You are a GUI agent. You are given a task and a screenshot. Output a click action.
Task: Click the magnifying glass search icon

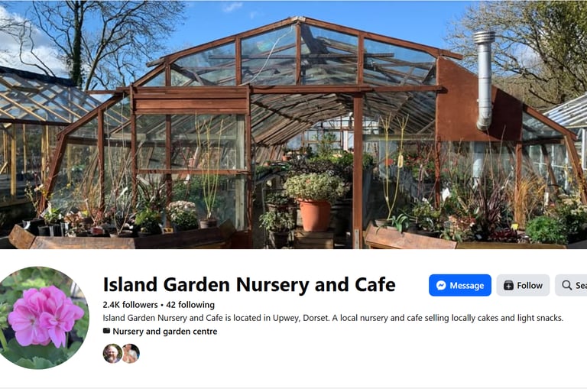(567, 285)
